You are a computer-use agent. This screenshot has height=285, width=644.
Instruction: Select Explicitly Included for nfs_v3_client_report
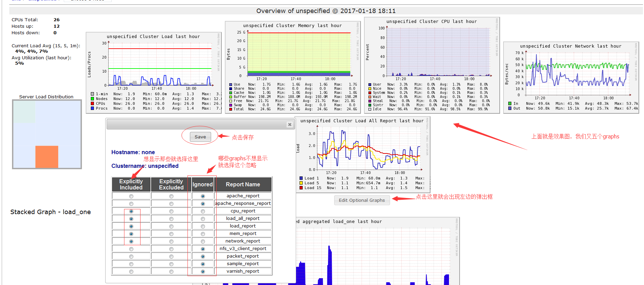click(x=131, y=249)
